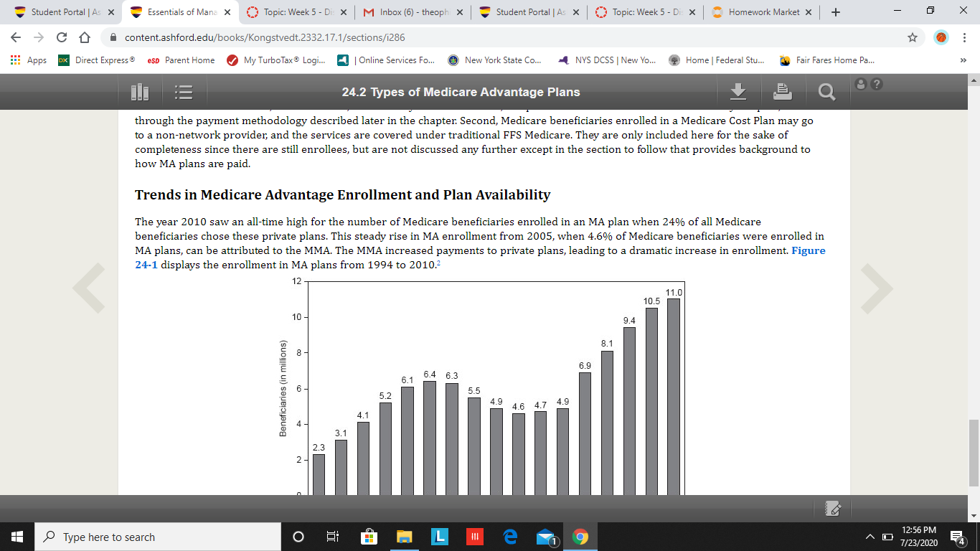Click the download icon in the reader toolbar
The width and height of the screenshot is (980, 551).
[739, 91]
